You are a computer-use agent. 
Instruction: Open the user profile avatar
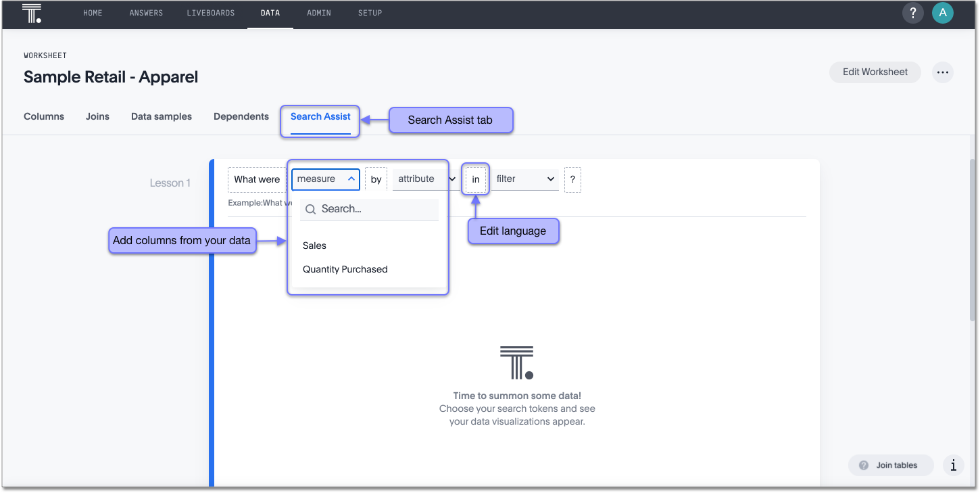(942, 13)
